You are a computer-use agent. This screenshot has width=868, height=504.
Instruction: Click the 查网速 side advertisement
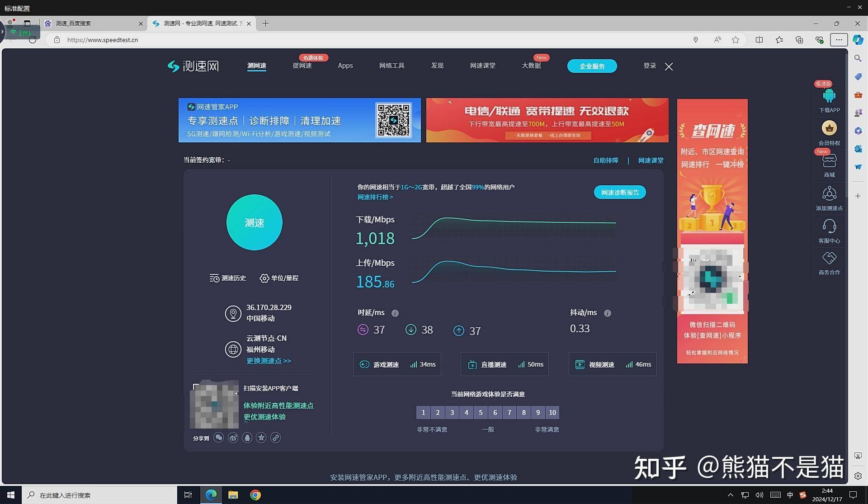[x=712, y=231]
